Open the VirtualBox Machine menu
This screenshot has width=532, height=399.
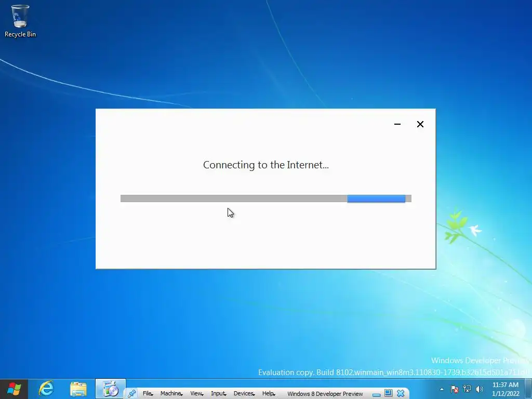[171, 394]
